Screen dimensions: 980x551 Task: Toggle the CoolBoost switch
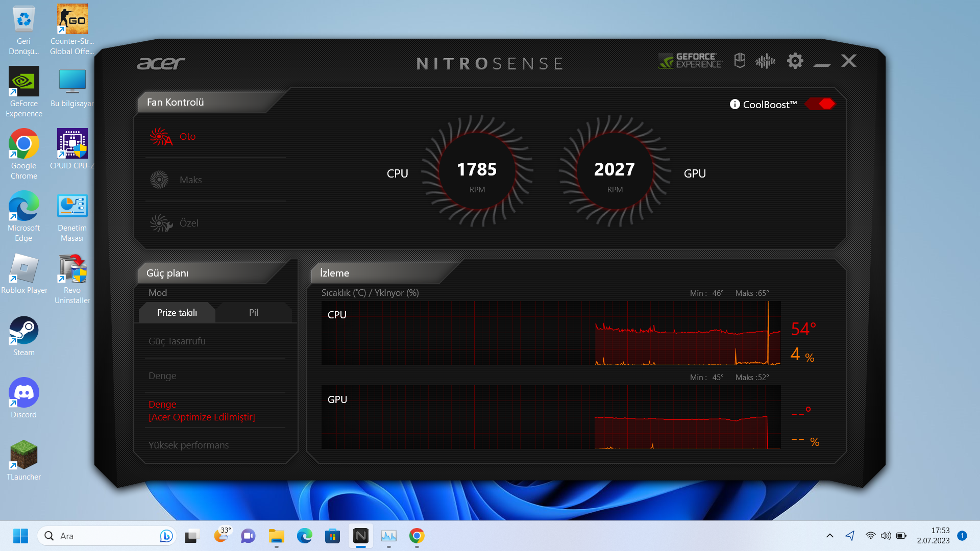[820, 104]
